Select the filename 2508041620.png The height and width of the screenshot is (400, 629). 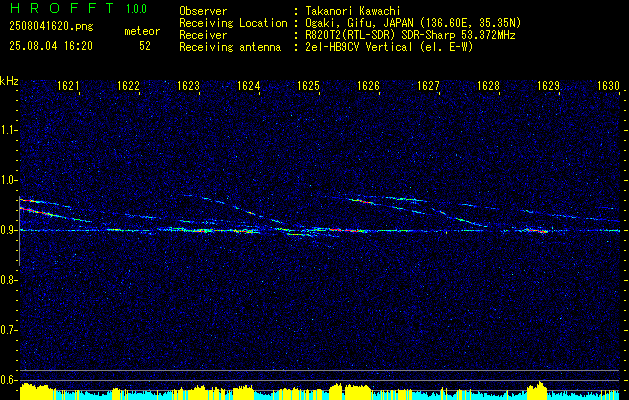[x=51, y=27]
